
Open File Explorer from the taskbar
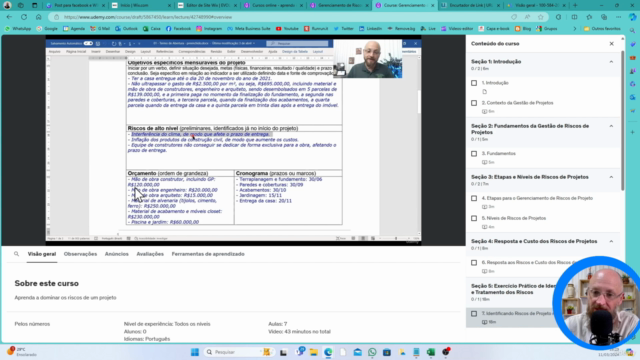(x=313, y=352)
